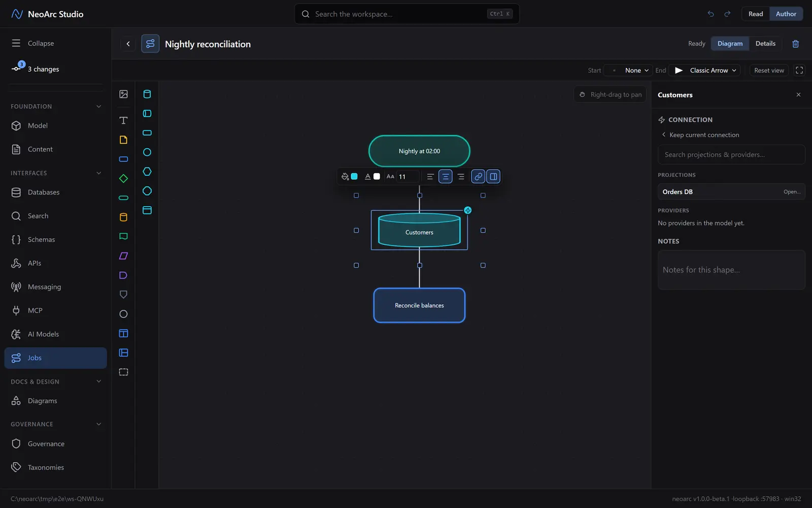This screenshot has height=508, width=812.
Task: Click the lightning badge on Customers shape
Action: point(468,210)
